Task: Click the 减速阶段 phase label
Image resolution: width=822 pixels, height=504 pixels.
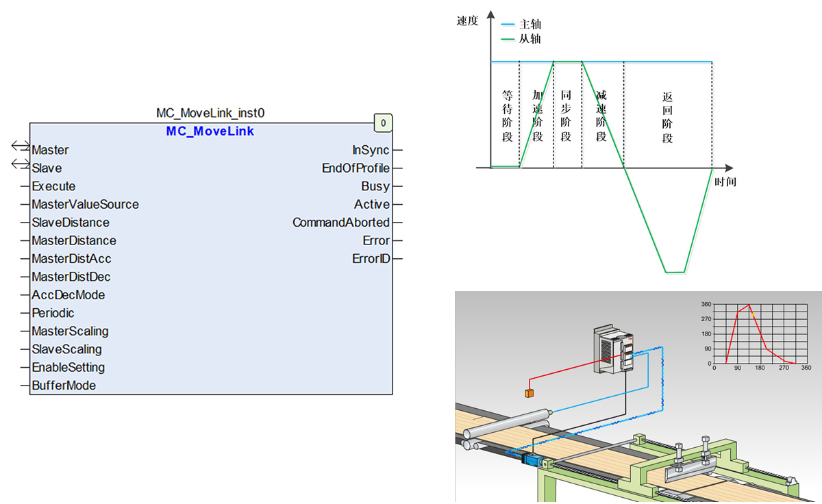Action: [601, 115]
